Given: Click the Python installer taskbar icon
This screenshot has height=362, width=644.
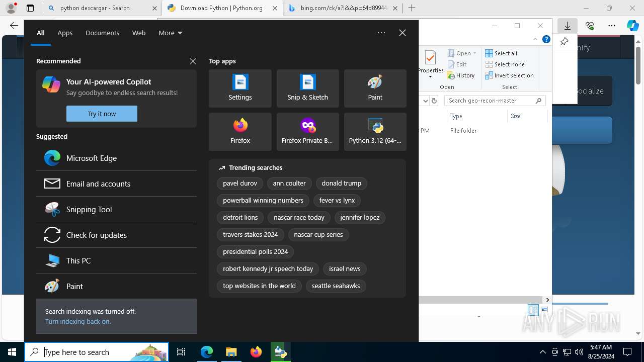Looking at the screenshot, I should (x=280, y=352).
